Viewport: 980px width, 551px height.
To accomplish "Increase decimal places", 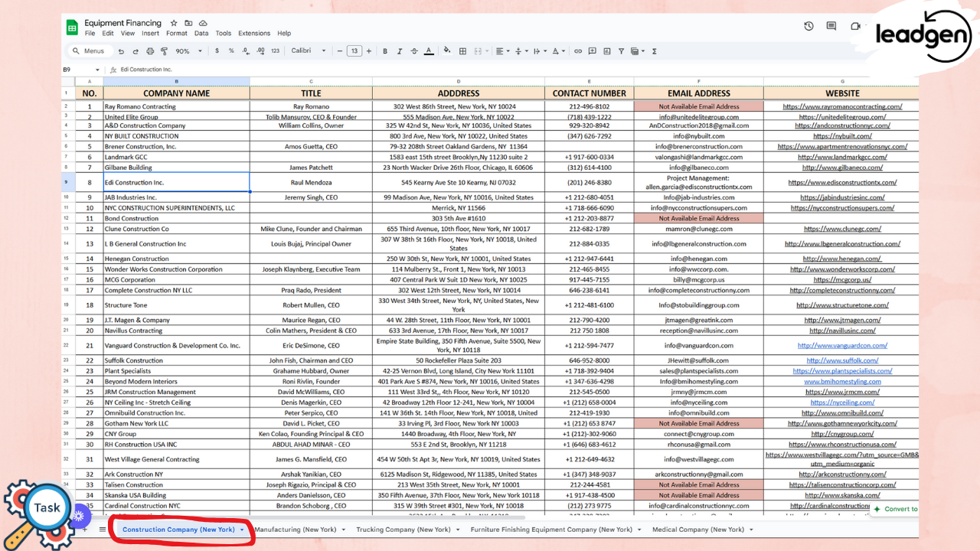I will 261,51.
